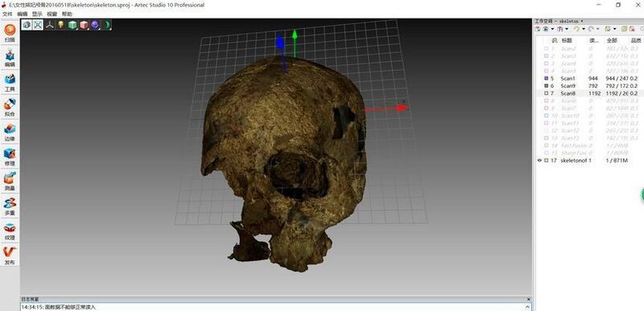
Task: Click the red icon at workspace toolbar end
Action: point(633,29)
